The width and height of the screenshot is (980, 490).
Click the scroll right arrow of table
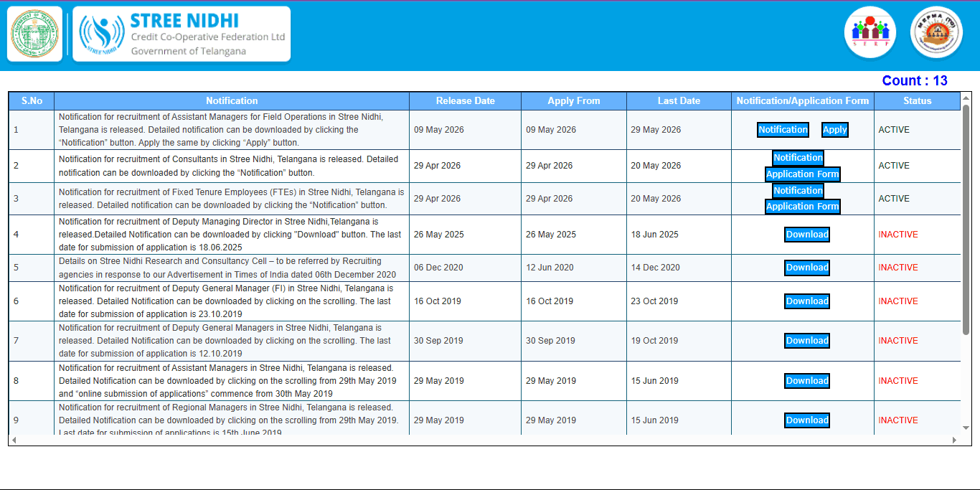coord(954,440)
